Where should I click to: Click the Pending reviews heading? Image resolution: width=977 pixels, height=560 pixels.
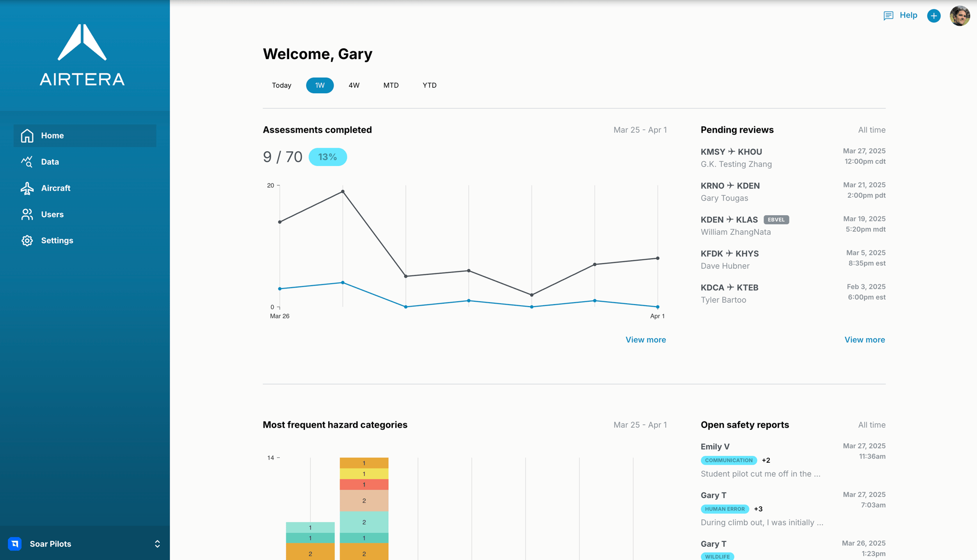737,130
